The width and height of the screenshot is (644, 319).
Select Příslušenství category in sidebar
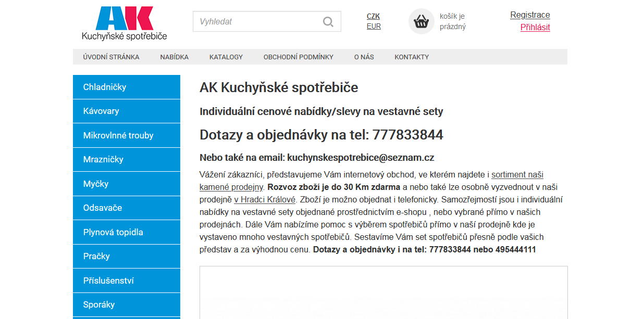pos(127,280)
